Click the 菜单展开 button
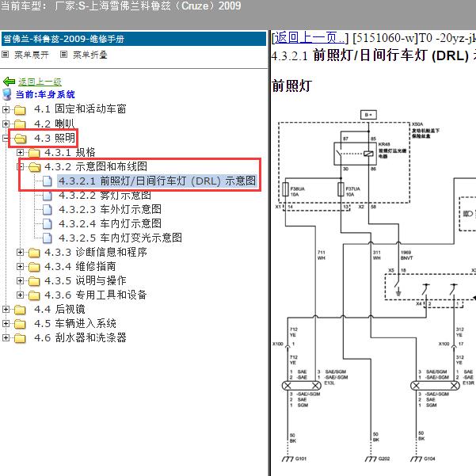This screenshot has height=476, width=476. click(x=31, y=55)
